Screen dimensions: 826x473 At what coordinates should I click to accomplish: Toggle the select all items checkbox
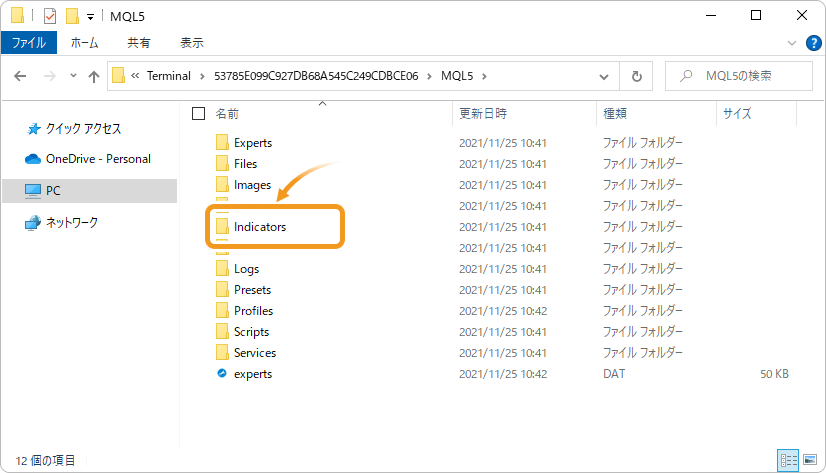(x=199, y=113)
